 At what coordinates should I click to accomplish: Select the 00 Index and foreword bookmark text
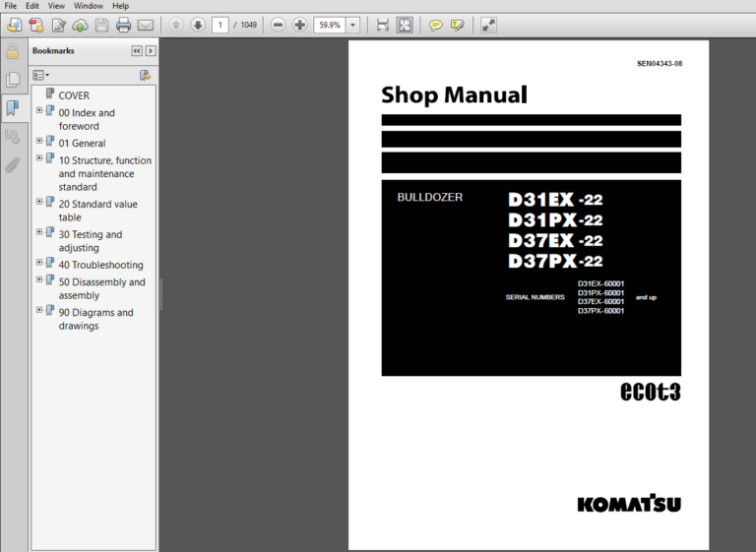(x=87, y=119)
